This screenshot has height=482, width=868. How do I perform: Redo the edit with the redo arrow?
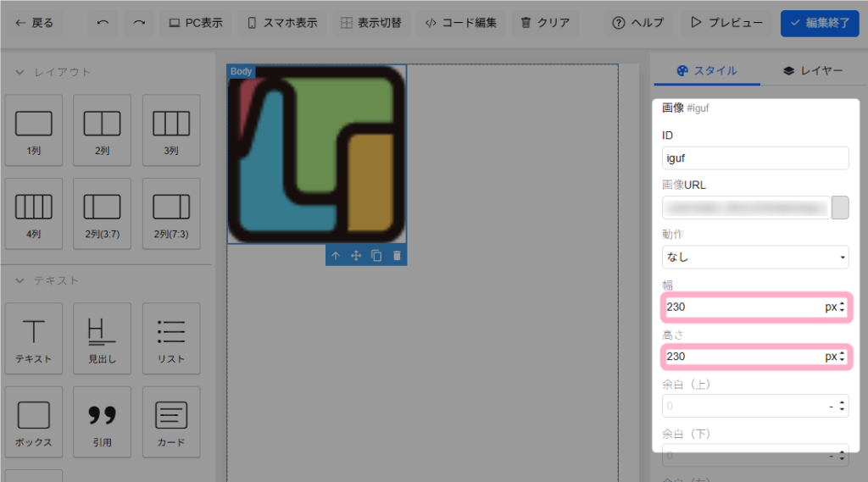(139, 23)
